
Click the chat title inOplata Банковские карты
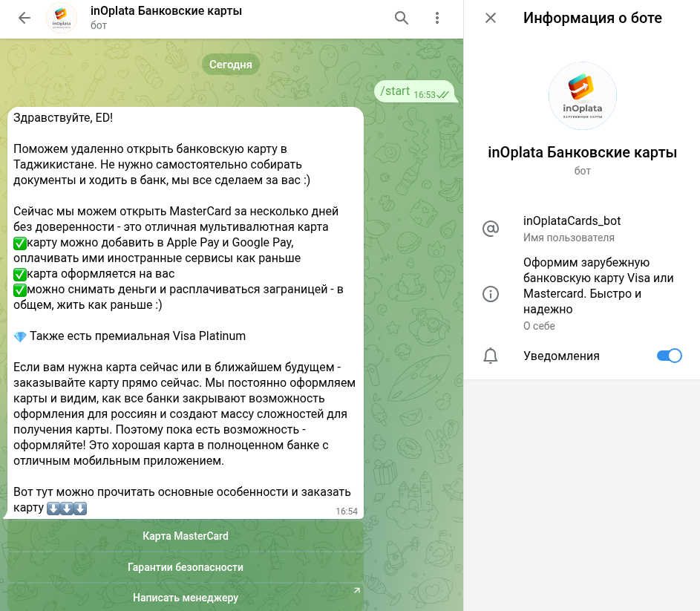[x=166, y=11]
